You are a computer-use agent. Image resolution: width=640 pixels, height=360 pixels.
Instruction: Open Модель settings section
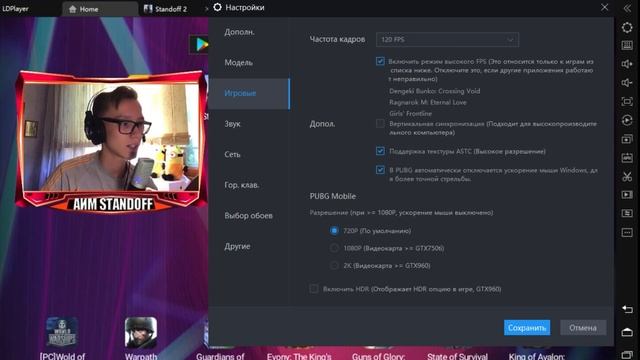249,62
